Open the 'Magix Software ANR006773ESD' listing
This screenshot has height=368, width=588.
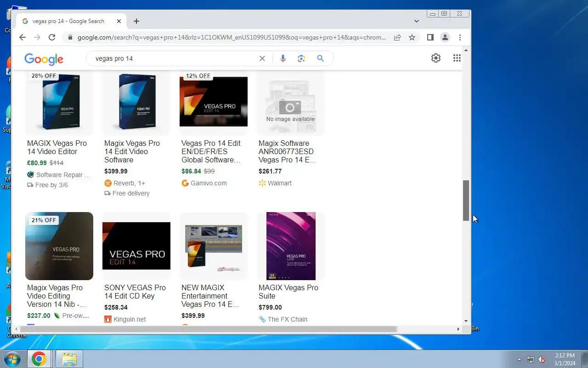click(x=288, y=151)
